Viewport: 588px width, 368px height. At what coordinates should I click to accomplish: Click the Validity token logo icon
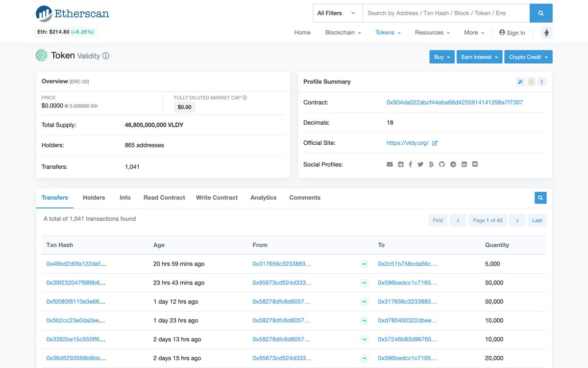[x=42, y=55]
